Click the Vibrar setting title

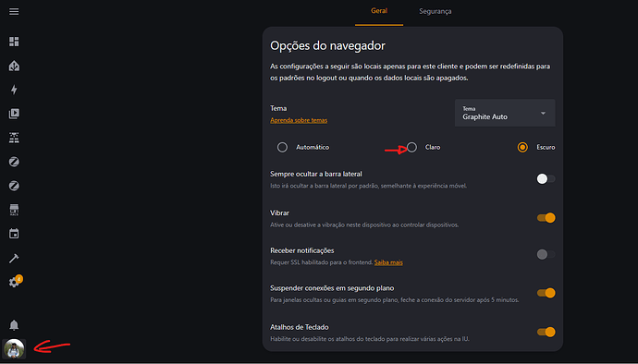coord(279,212)
